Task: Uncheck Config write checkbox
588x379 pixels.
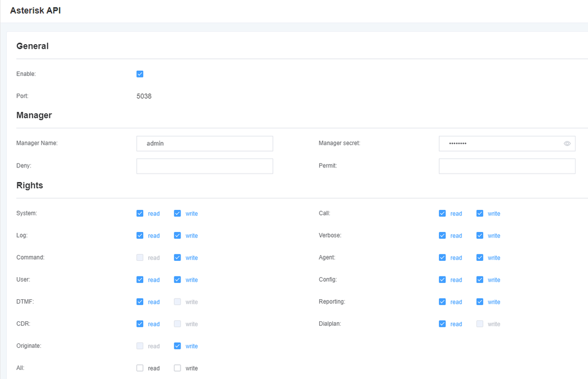Action: pyautogui.click(x=480, y=279)
